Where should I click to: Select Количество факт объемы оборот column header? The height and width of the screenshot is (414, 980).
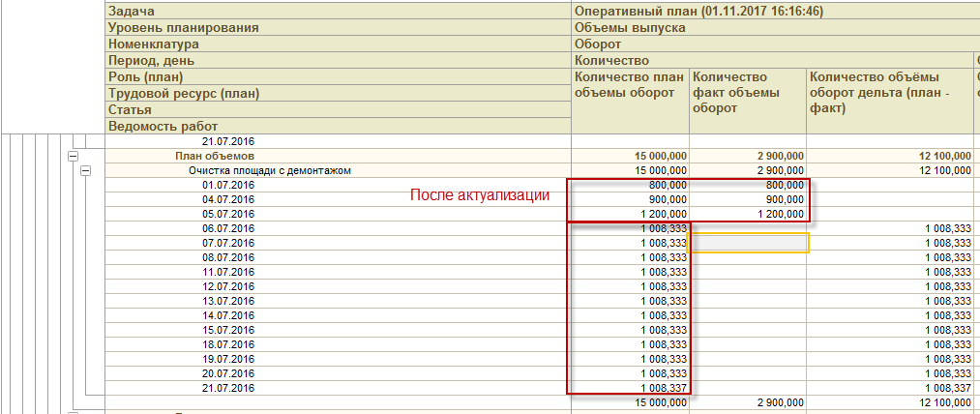(748, 101)
